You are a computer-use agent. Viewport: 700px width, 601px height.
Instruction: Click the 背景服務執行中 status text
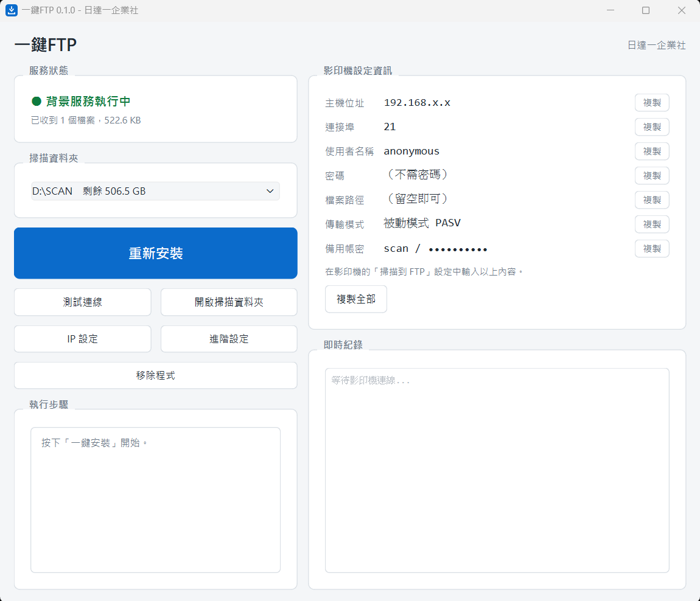pos(88,102)
